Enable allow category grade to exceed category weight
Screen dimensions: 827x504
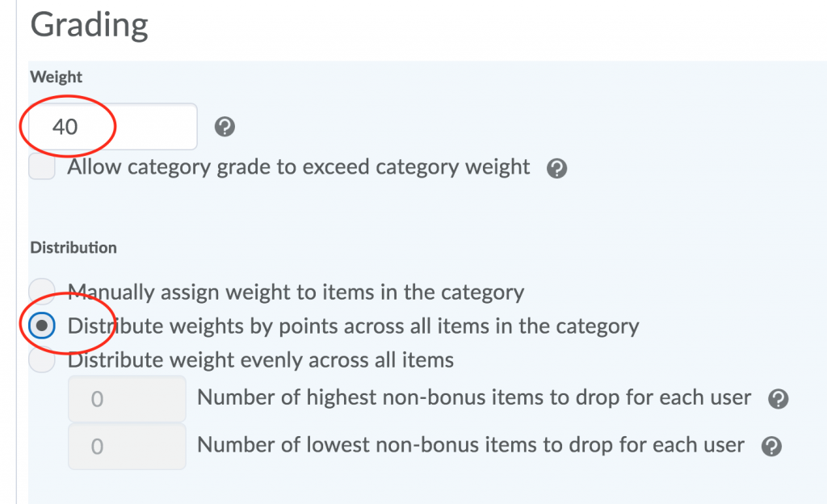point(41,167)
